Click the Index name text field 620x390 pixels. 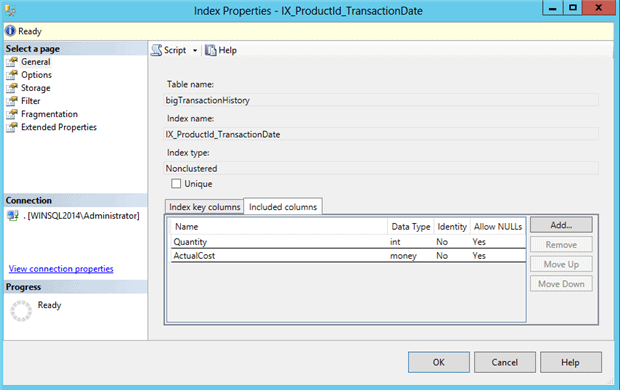381,134
